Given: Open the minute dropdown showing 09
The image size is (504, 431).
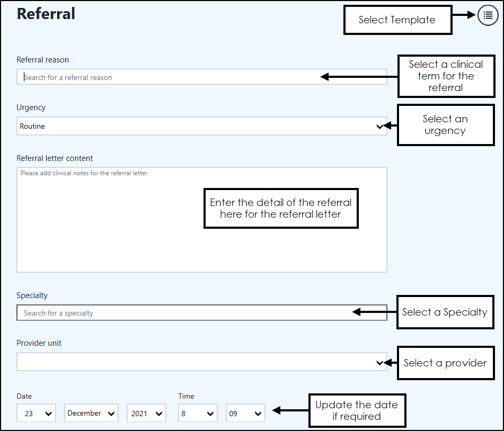Looking at the screenshot, I should click(245, 414).
